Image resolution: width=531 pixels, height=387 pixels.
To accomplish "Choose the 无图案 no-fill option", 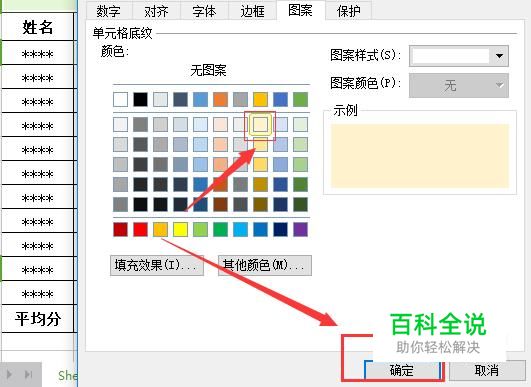I will [208, 71].
